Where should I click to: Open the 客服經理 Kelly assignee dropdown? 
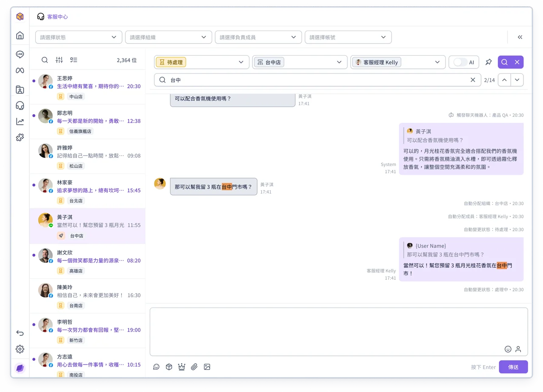pyautogui.click(x=398, y=62)
